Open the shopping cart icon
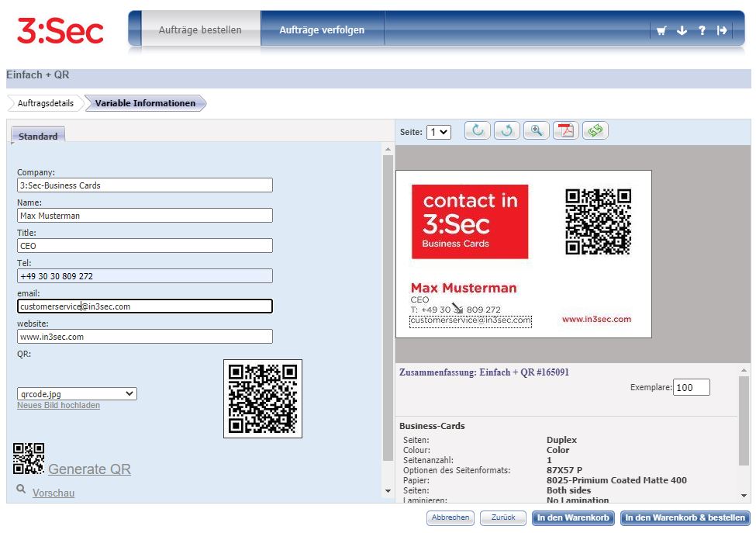This screenshot has height=533, width=756. (661, 30)
